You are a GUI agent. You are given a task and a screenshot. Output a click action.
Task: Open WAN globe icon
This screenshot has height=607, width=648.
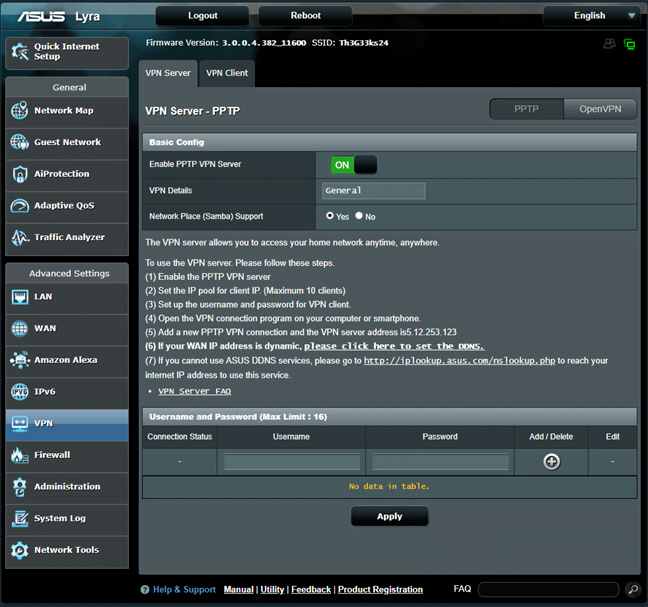19,328
